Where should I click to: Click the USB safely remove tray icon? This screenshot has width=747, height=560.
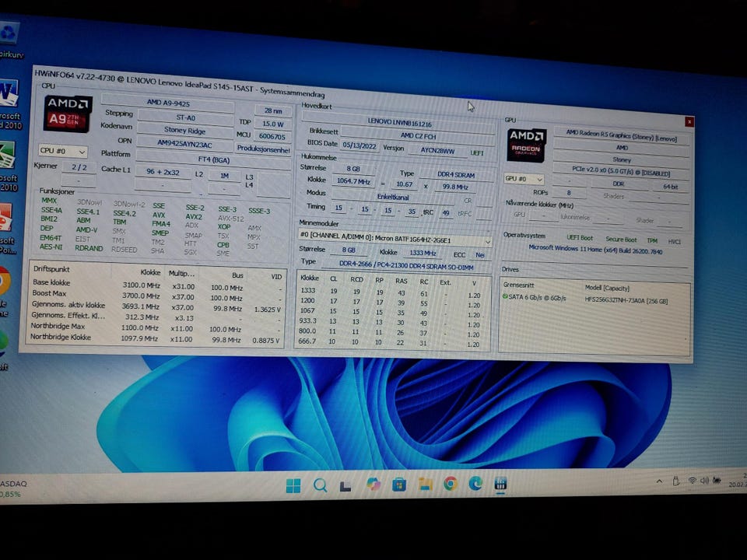[x=675, y=481]
